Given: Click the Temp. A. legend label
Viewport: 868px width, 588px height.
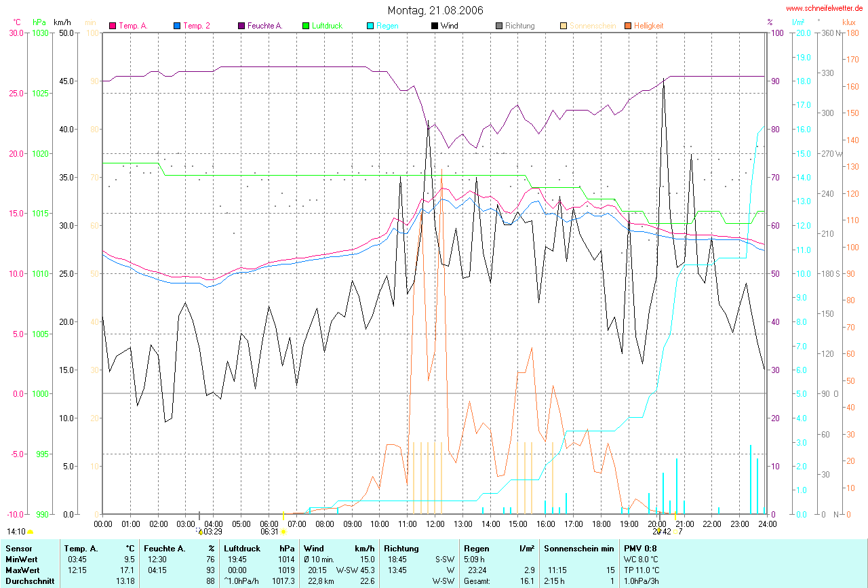Looking at the screenshot, I should [133, 26].
